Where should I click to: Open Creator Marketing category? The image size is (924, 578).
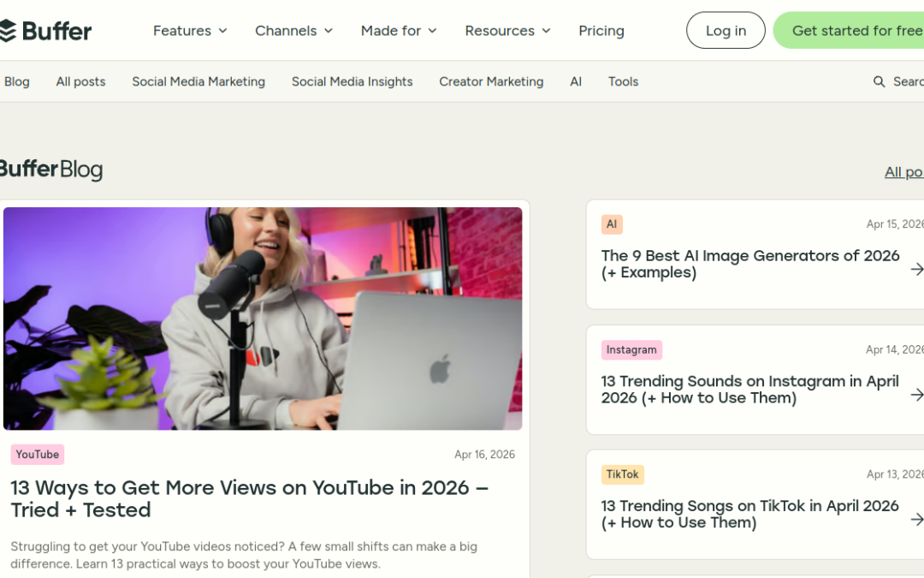click(x=491, y=81)
